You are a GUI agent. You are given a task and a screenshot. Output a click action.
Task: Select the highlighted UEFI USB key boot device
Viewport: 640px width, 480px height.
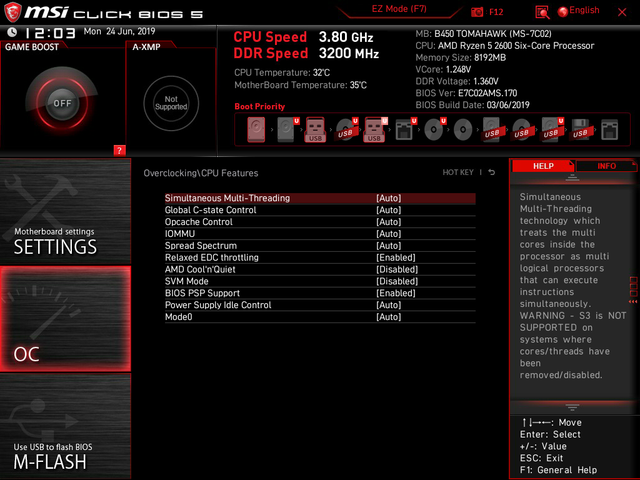click(375, 130)
